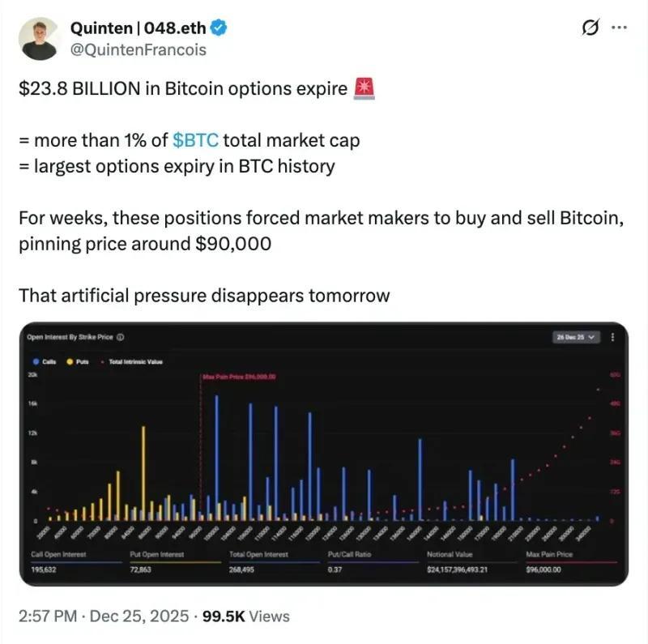Click Quinten's profile avatar photo
Image resolution: width=648 pixels, height=644 pixels.
click(39, 38)
